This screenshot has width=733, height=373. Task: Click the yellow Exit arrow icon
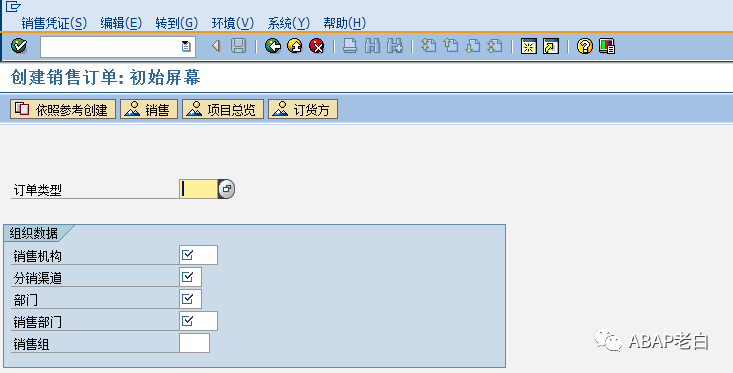click(x=295, y=46)
